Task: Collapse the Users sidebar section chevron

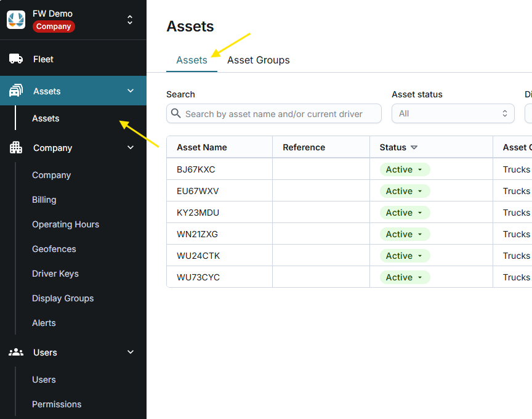Action: [x=130, y=352]
